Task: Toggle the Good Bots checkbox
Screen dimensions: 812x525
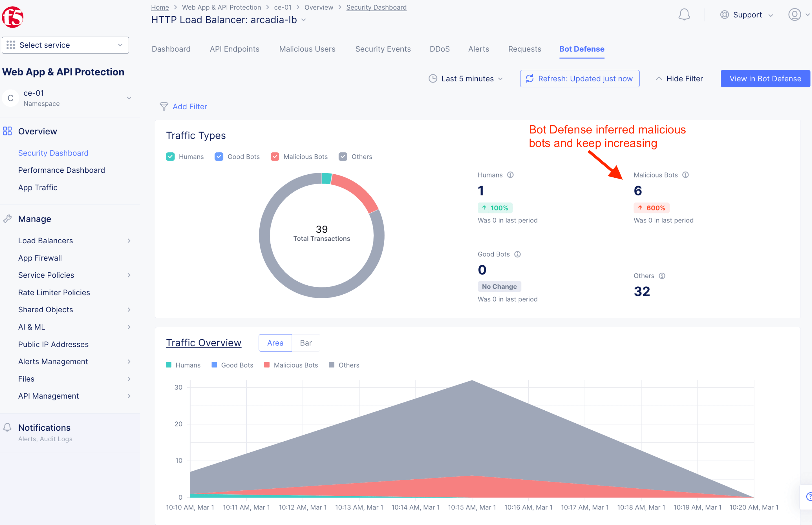Action: (x=219, y=157)
